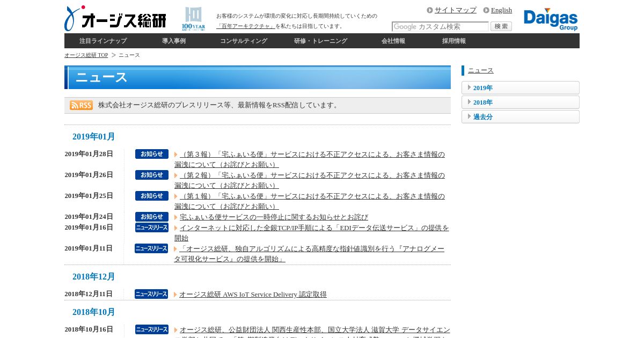Open the 関西生産性本部 滋賀大学 news release
The height and width of the screenshot is (338, 644).
coord(312,331)
